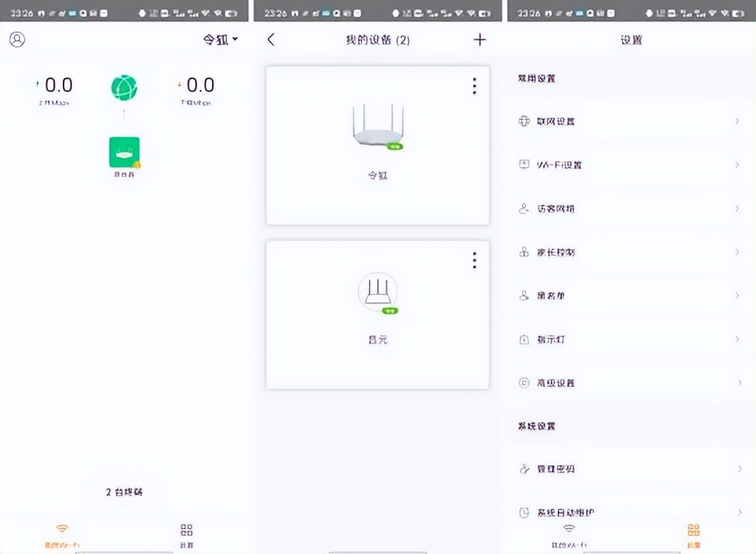The image size is (756, 554).
Task: Open the 昌元 card three-dot menu
Action: pos(474,261)
